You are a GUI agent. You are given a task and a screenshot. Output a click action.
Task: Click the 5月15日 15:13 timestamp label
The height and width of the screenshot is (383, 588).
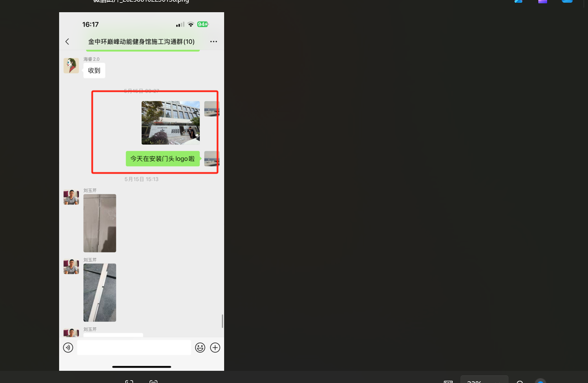(x=141, y=179)
